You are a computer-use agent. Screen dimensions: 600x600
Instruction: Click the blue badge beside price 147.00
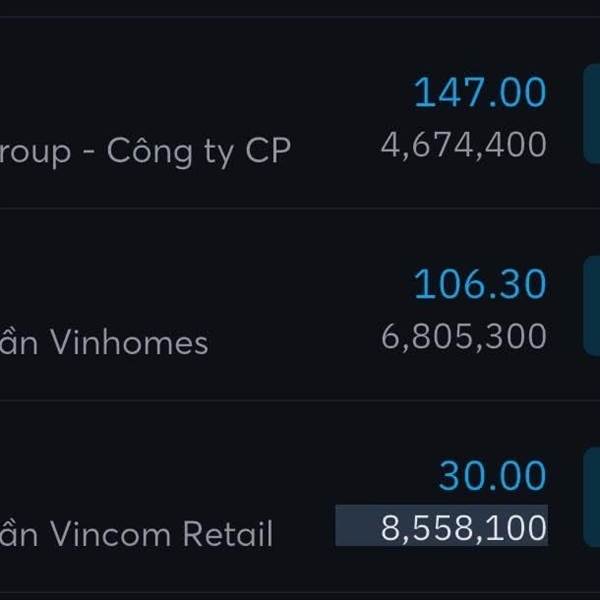(x=591, y=114)
